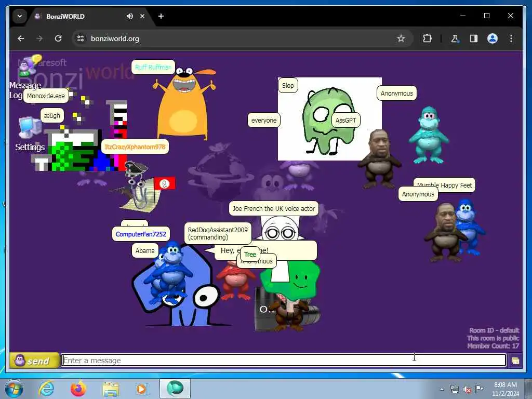
Task: Click the Clippy paperclip character with flag
Action: click(x=142, y=187)
